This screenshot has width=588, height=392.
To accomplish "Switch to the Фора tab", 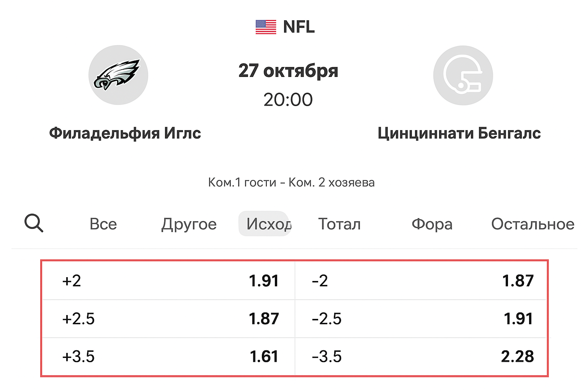I will [432, 224].
